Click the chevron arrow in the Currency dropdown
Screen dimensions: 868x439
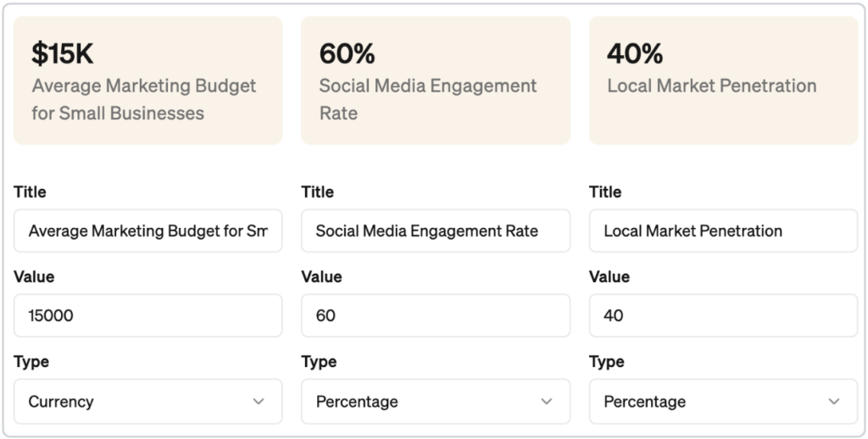(259, 402)
